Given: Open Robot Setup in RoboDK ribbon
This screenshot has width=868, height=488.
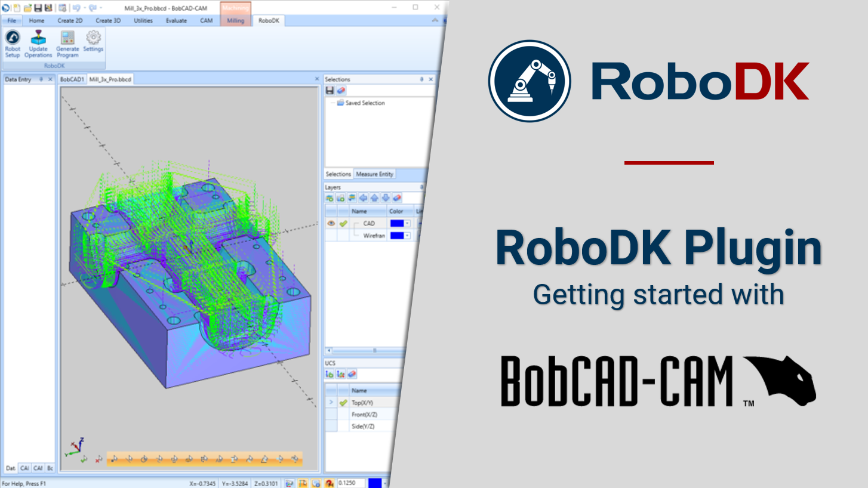Looking at the screenshot, I should click(x=13, y=44).
